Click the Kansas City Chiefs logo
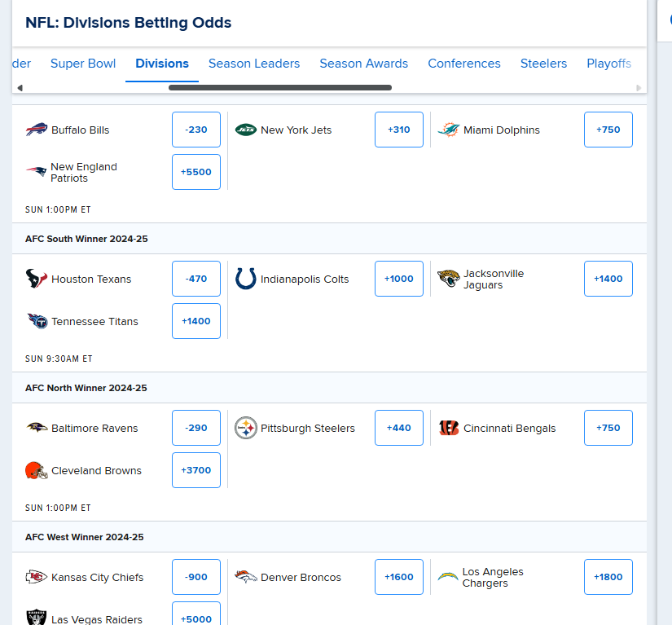Screen dimensions: 672x625 point(37,577)
